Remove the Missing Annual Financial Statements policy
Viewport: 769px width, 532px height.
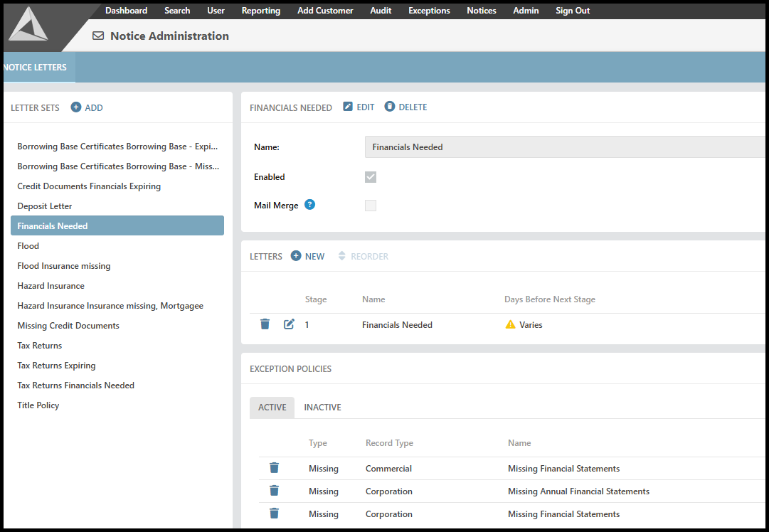click(274, 491)
